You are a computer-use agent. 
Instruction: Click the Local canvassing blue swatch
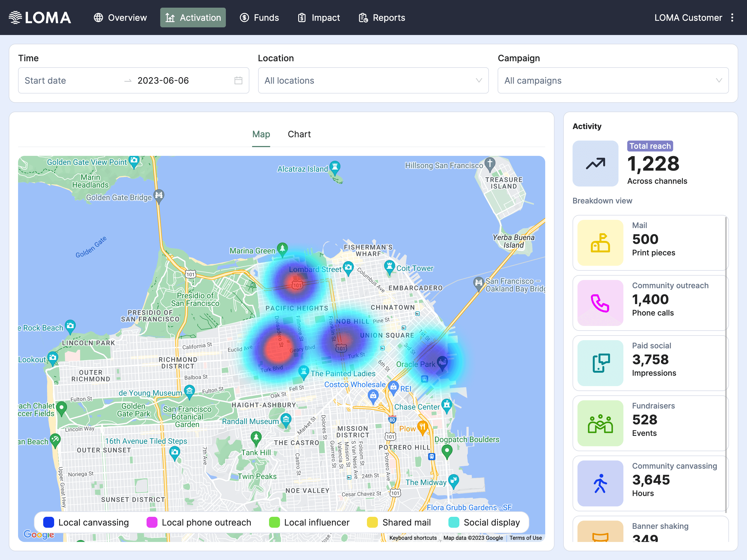click(x=49, y=522)
